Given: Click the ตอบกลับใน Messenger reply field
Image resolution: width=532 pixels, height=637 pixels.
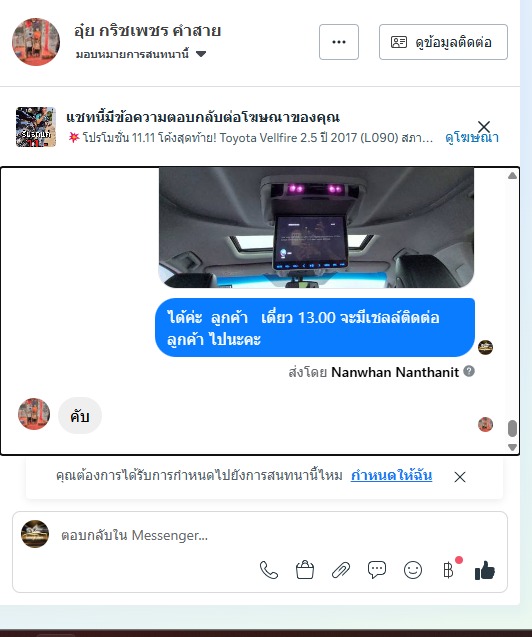Looking at the screenshot, I should pos(260,535).
